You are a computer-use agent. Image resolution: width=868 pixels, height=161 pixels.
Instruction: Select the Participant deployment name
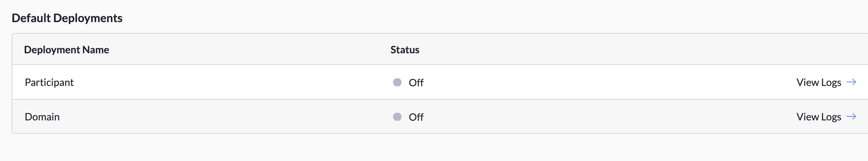[x=49, y=82]
